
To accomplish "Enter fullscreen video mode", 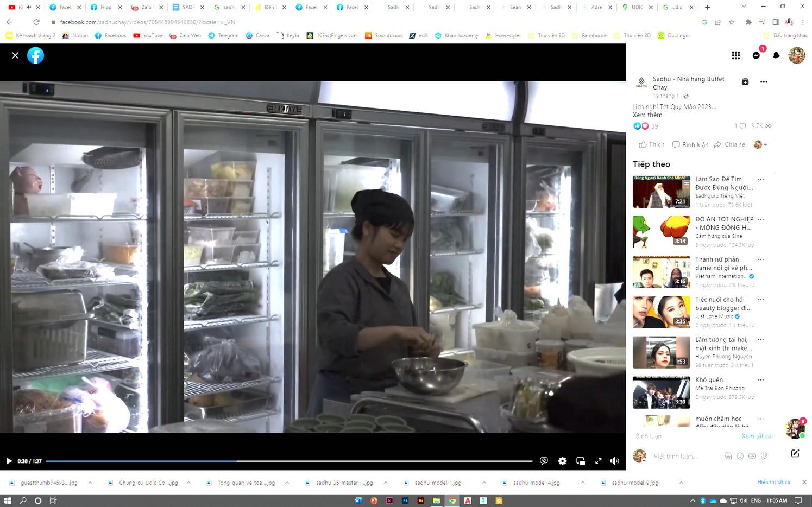I will tap(598, 461).
